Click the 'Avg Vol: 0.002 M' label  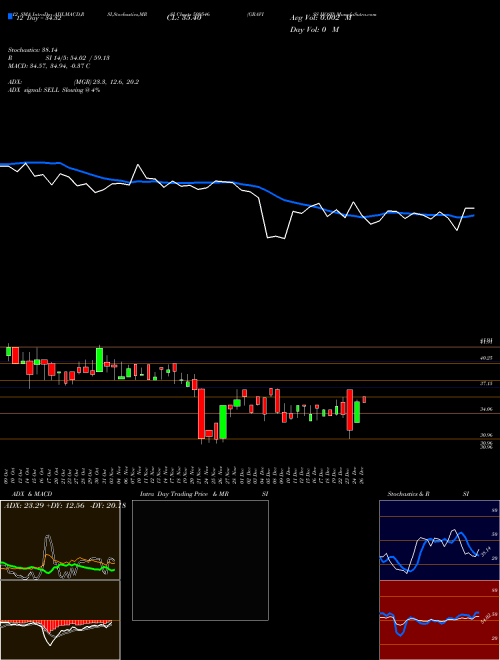coord(320,18)
